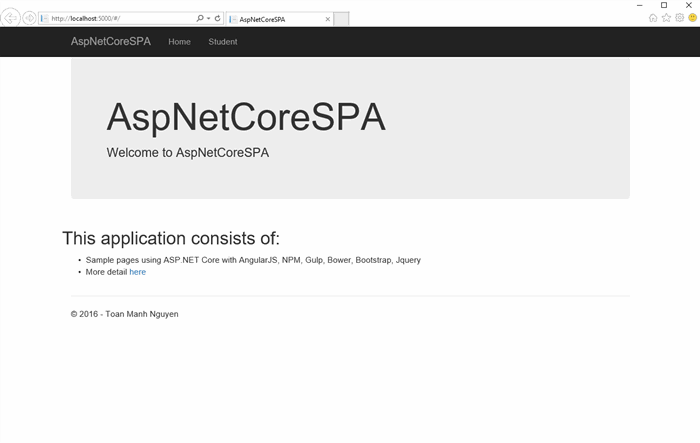
Task: Maximize the browser window
Action: [664, 5]
